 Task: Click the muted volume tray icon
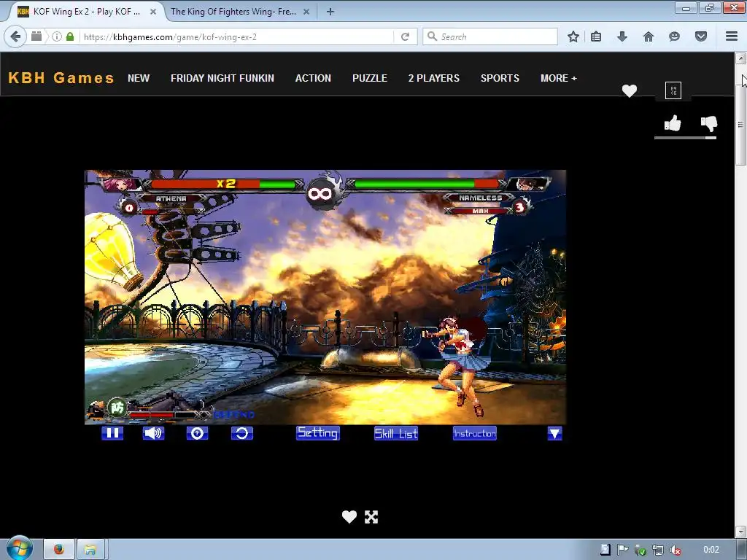[676, 550]
